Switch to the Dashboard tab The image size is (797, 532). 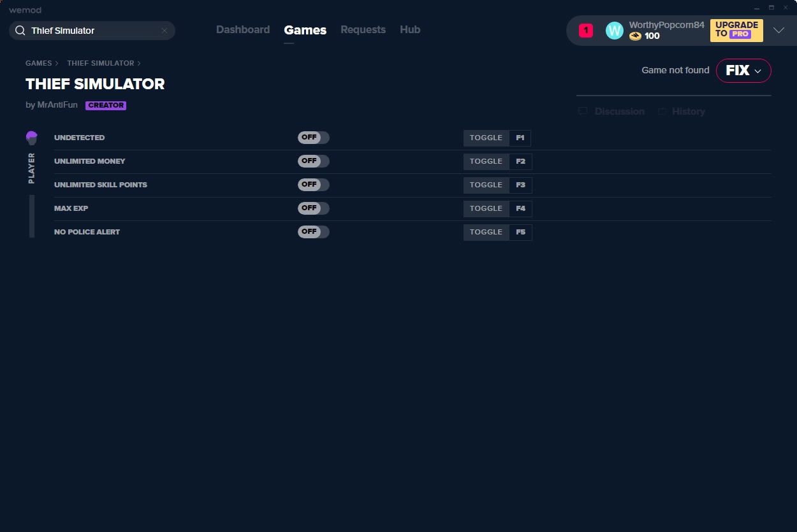click(x=242, y=30)
